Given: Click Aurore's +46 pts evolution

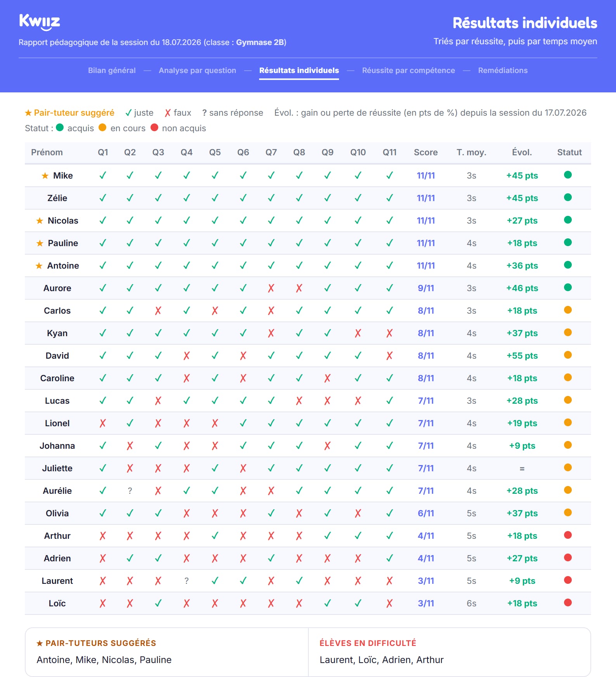Looking at the screenshot, I should coord(522,288).
